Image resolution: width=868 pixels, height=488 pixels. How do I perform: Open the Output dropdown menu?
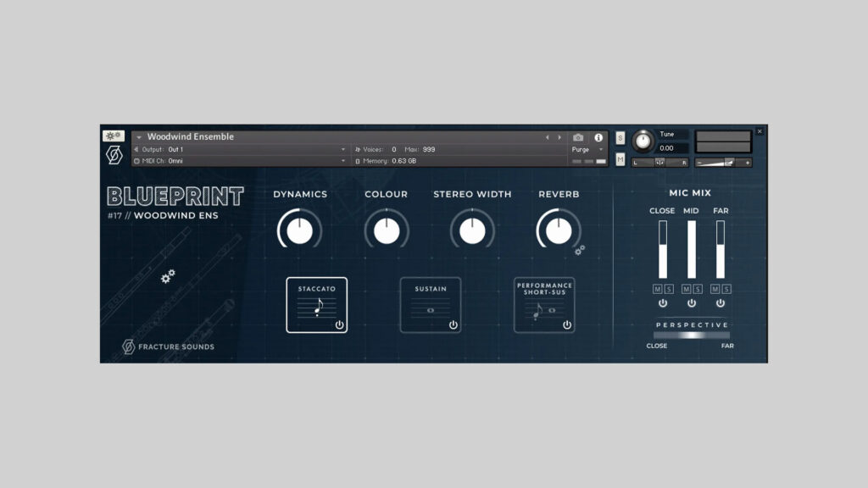pos(343,149)
